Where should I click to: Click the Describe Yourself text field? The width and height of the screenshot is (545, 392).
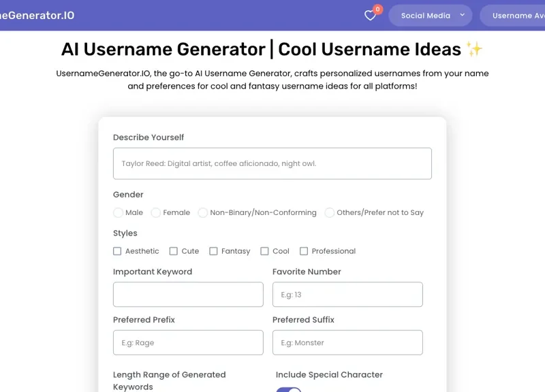pyautogui.click(x=272, y=163)
